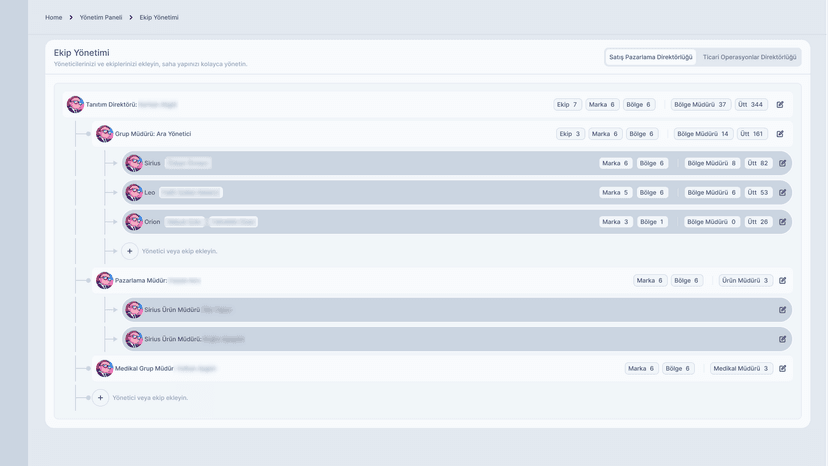Go to Home in the breadcrumb
Image resolution: width=828 pixels, height=466 pixels.
coord(53,17)
